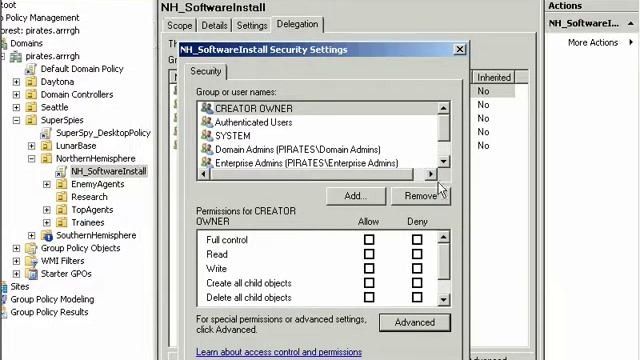Click the permissions list scroll-down arrow
The width and height of the screenshot is (640, 360).
click(444, 300)
